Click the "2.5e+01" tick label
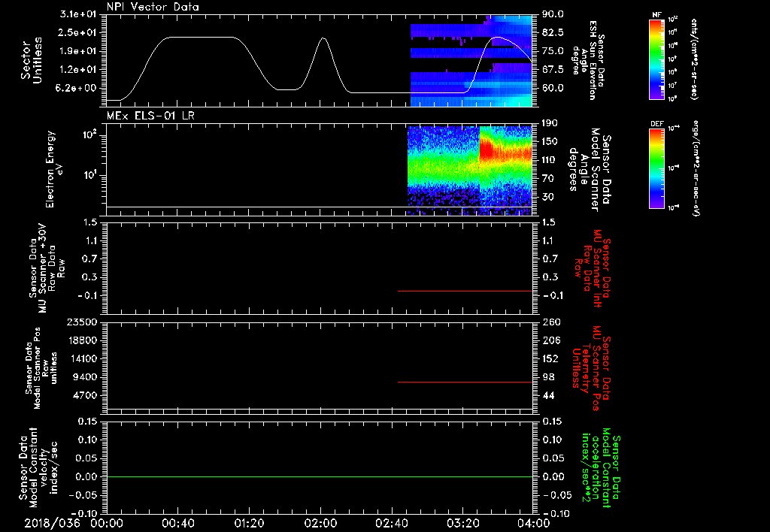Image resolution: width=770 pixels, height=532 pixels. [78, 32]
